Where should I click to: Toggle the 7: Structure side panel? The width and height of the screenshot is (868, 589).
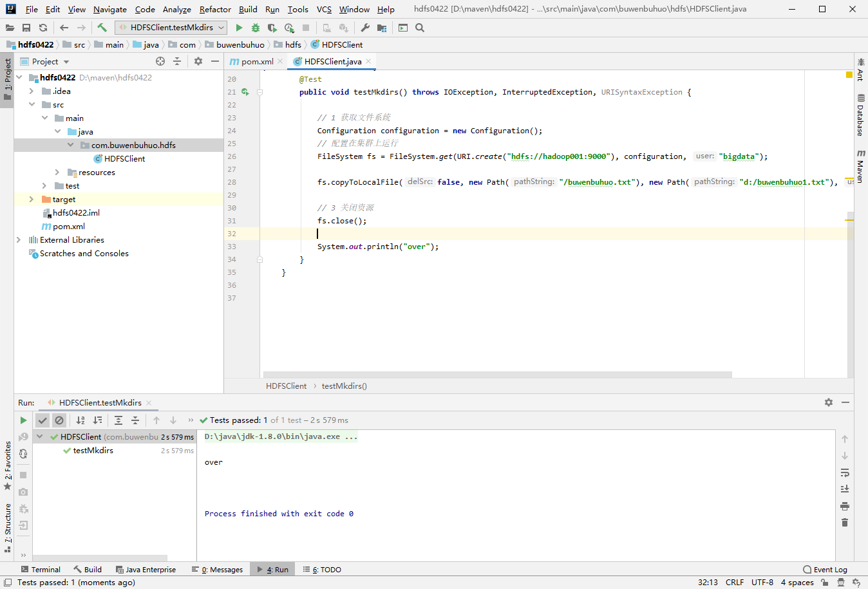coord(7,528)
